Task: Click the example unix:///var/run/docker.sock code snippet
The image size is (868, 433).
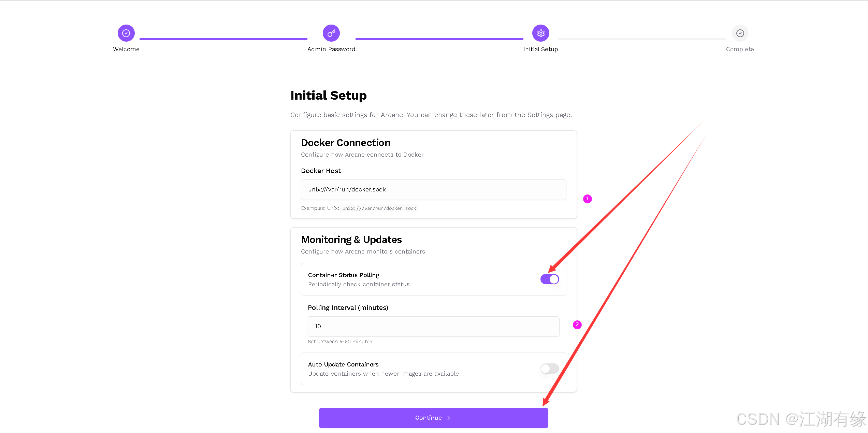Action: coord(379,208)
